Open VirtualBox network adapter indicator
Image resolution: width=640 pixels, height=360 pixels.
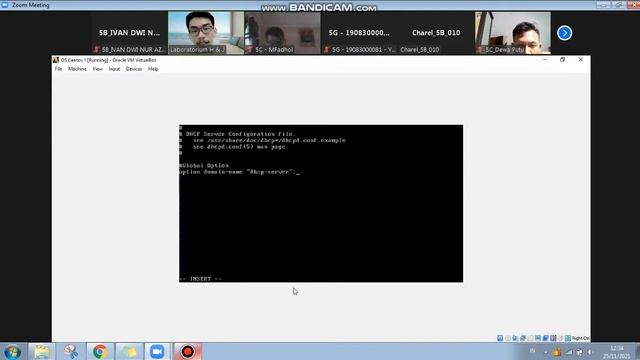523,338
